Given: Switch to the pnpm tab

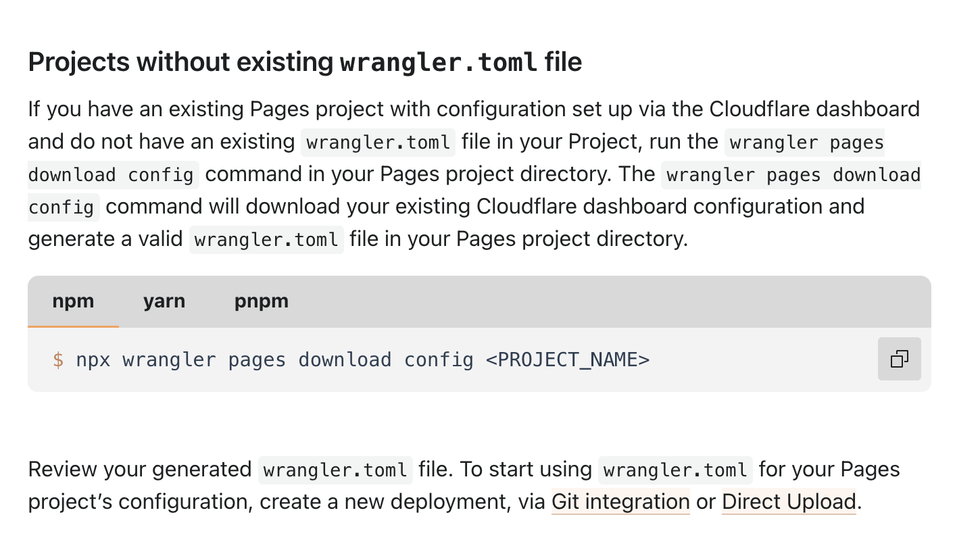Looking at the screenshot, I should (x=261, y=301).
